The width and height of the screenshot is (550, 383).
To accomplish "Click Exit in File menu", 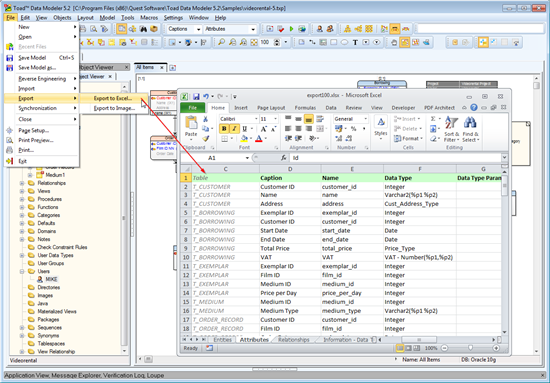I will point(42,161).
